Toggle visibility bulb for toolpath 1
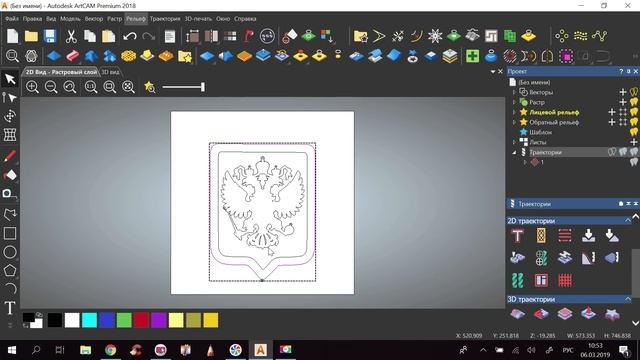The image size is (640, 360). click(x=634, y=162)
